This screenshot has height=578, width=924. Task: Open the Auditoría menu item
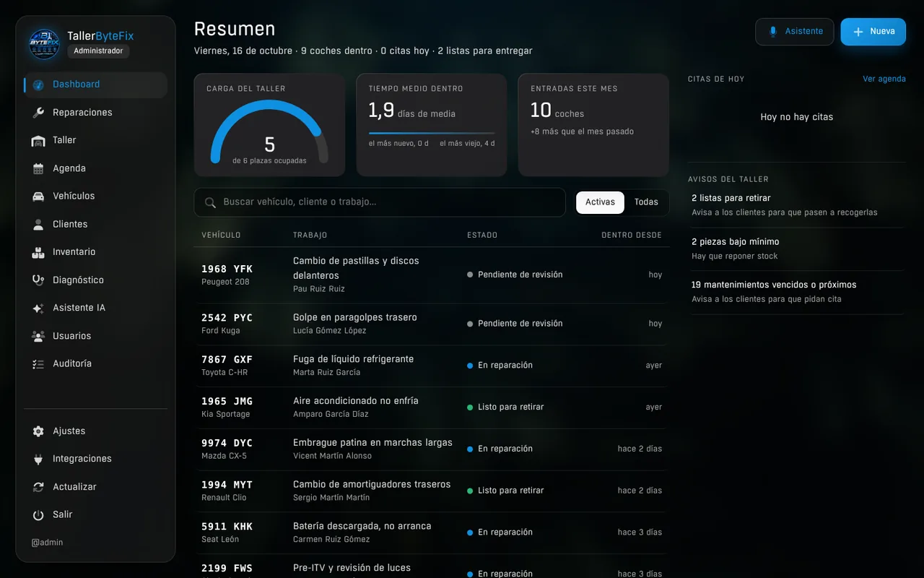coord(95,364)
